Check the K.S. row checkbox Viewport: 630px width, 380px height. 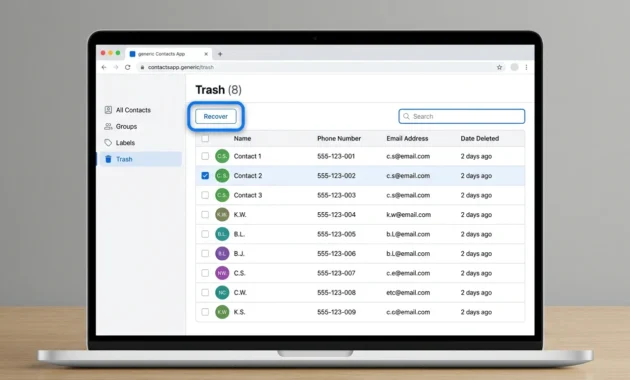coord(205,312)
